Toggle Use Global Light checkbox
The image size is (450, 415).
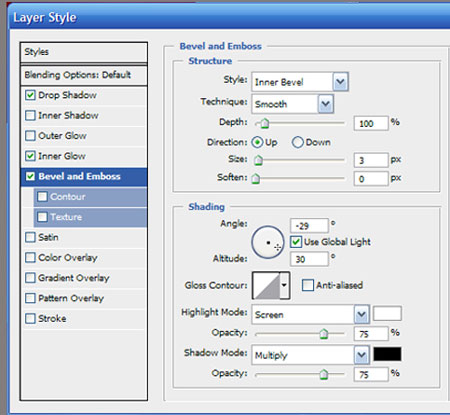tap(296, 242)
